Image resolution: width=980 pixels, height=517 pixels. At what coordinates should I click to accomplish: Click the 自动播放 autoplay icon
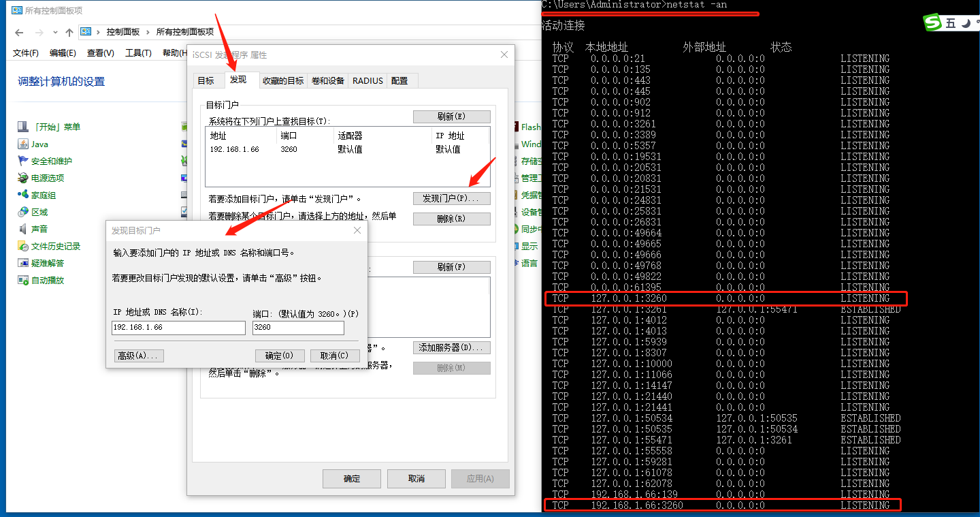[23, 280]
